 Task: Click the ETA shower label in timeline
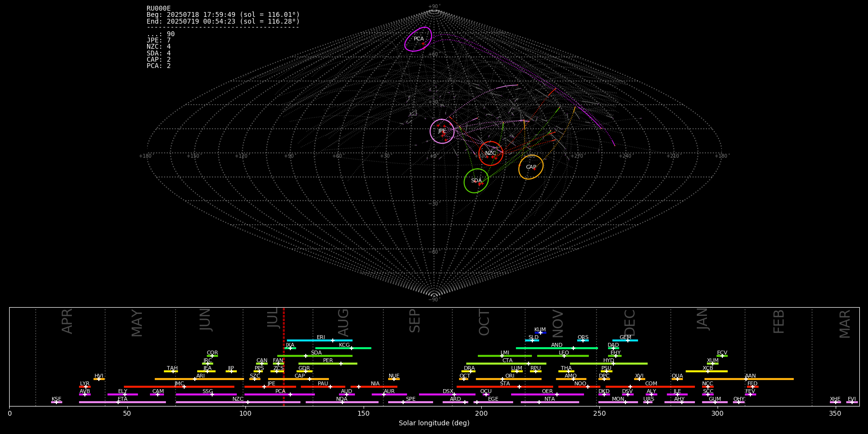click(x=122, y=399)
